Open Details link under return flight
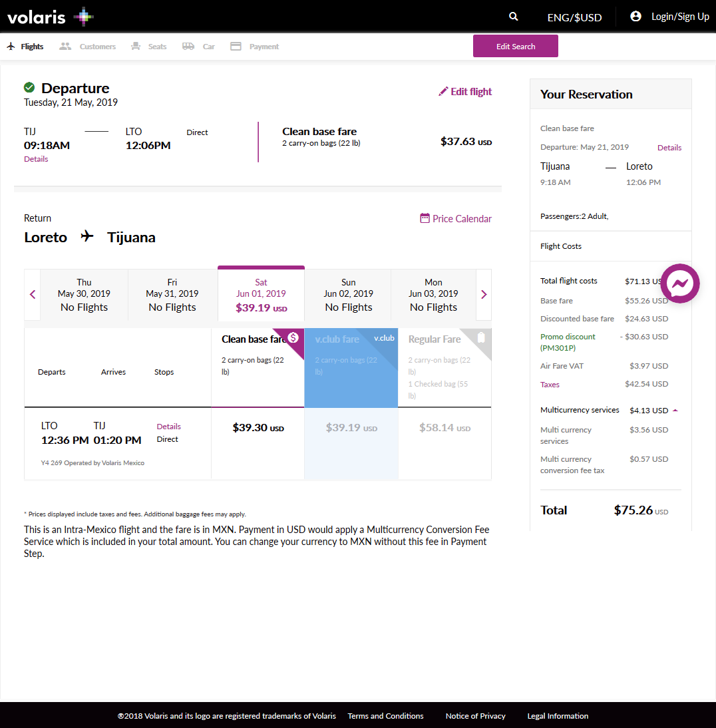 (x=168, y=427)
